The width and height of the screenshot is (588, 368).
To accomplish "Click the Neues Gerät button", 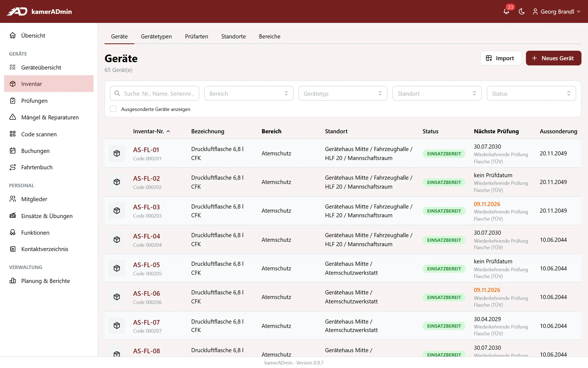I will 553,58.
